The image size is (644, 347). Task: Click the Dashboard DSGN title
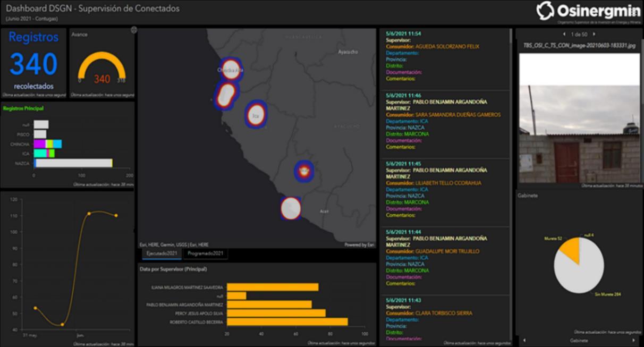point(92,9)
